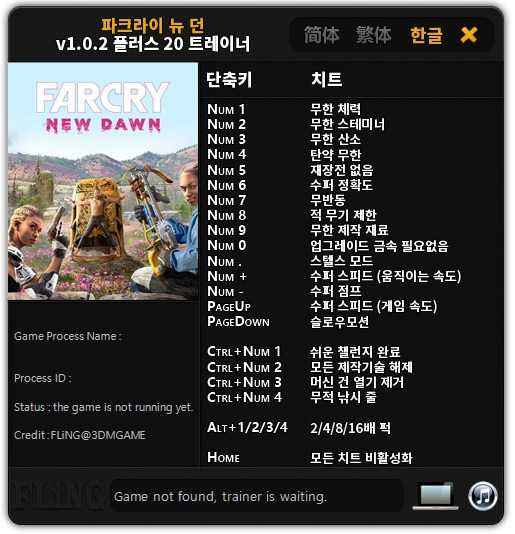The width and height of the screenshot is (515, 534).
Task: Toggle Num 1 무한 체력 cheat
Action: [337, 110]
